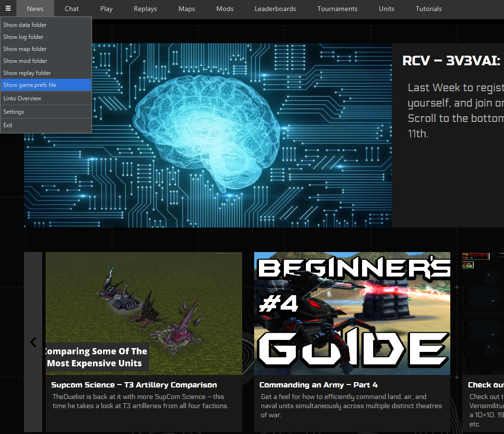This screenshot has width=504, height=434.
Task: Click the 'Last Week to regist' news description
Action: 456,110
